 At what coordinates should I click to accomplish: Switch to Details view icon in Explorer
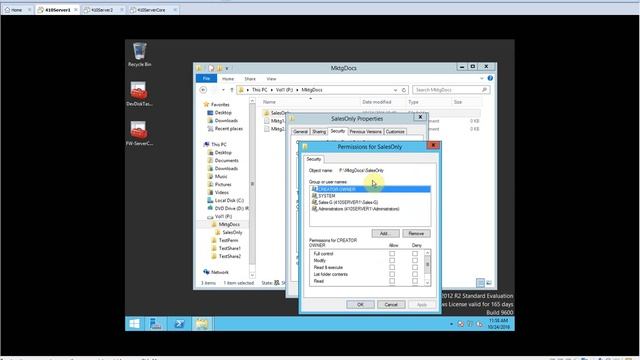[x=480, y=282]
